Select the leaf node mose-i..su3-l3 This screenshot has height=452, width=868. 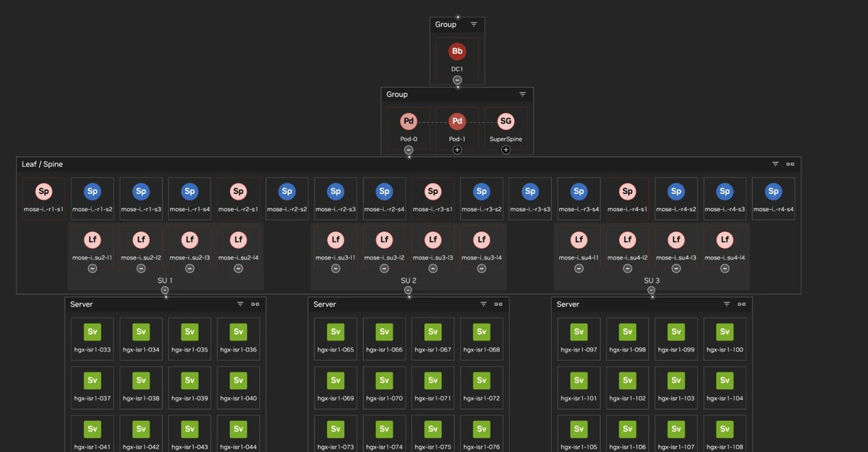point(433,239)
